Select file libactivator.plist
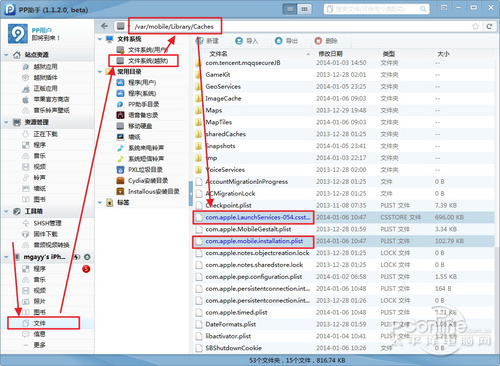This screenshot has height=366, width=500. (228, 336)
